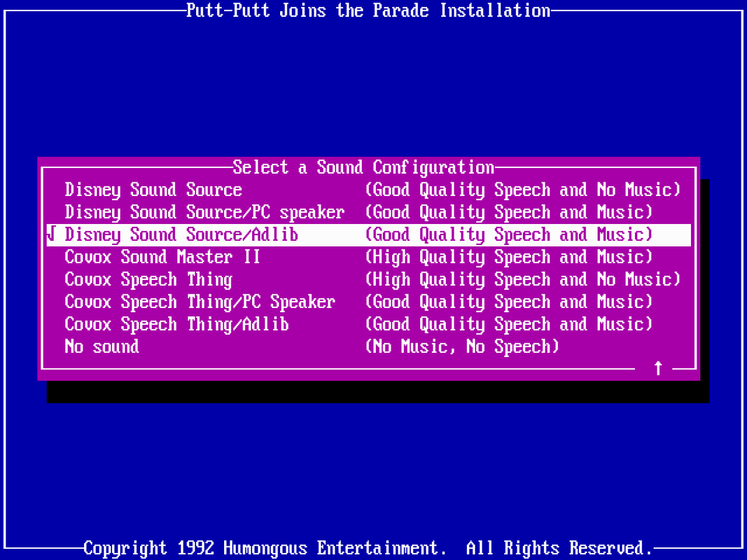Click the Humongous Entertainment copyright line
Image resolution: width=747 pixels, height=560 pixels.
click(369, 549)
